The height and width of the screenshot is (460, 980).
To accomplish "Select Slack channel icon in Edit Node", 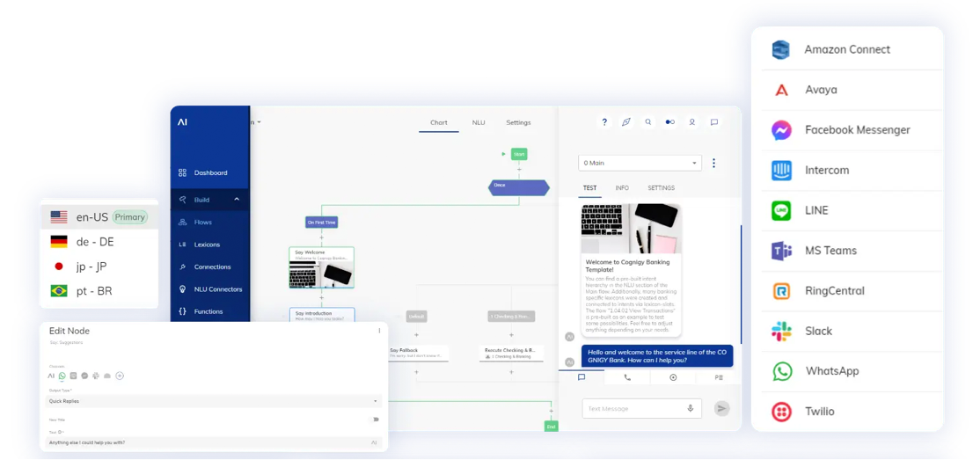I will (96, 376).
